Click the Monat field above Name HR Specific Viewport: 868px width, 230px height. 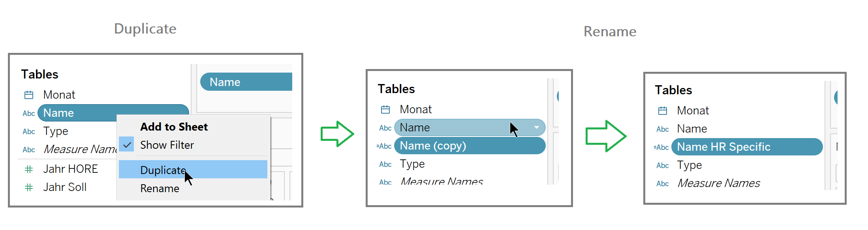[693, 111]
